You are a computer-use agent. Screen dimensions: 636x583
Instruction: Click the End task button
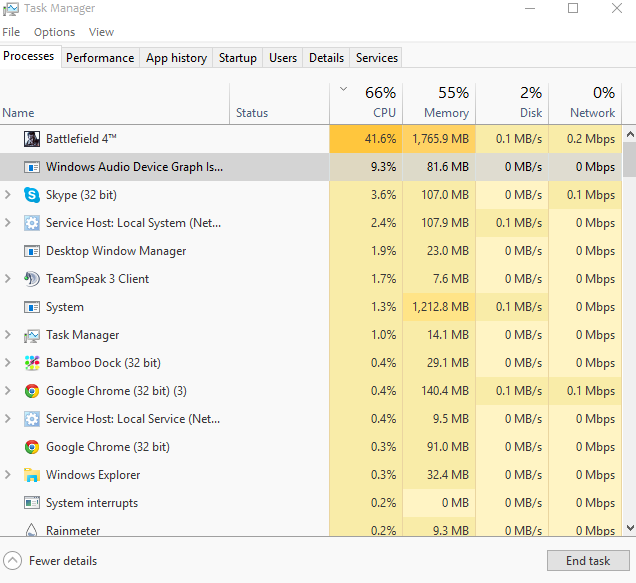tap(588, 561)
